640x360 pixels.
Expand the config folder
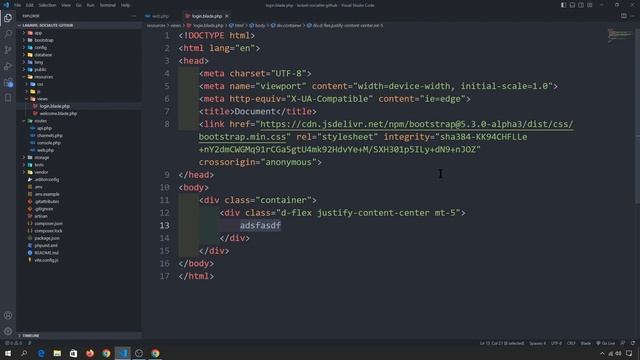click(x=40, y=48)
